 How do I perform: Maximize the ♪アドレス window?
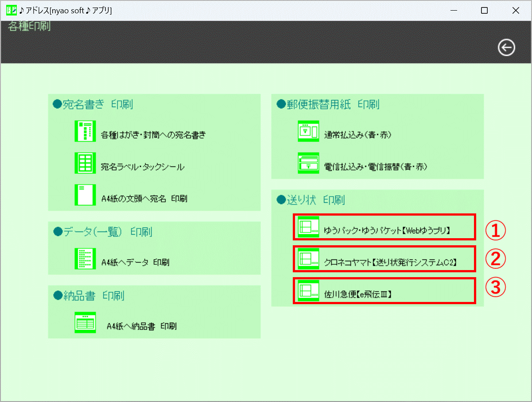point(484,10)
